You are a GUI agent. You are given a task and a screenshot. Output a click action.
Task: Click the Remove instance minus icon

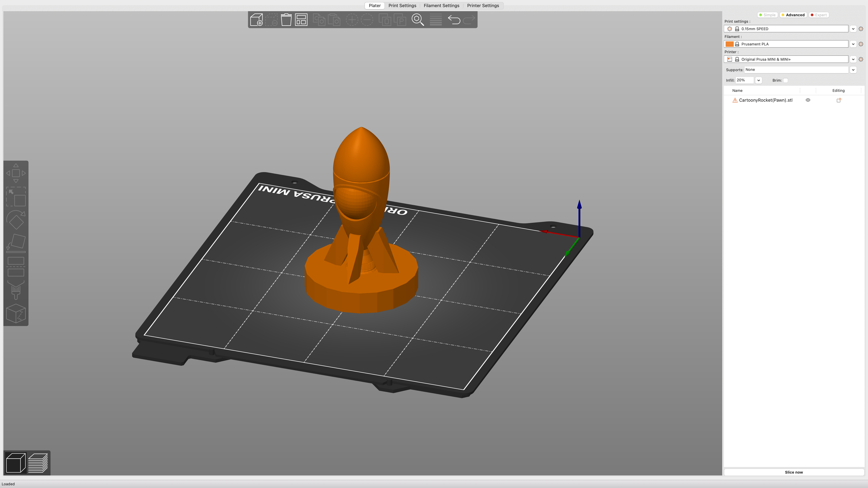(x=367, y=19)
